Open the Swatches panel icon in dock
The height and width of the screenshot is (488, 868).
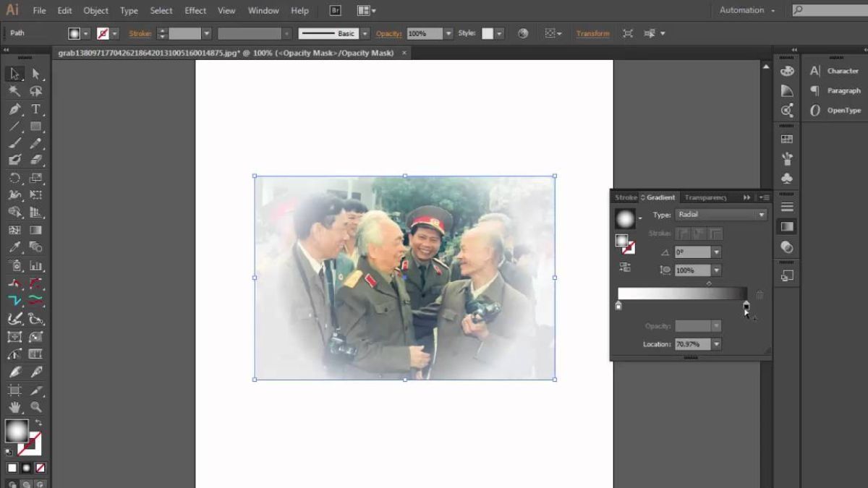(787, 139)
